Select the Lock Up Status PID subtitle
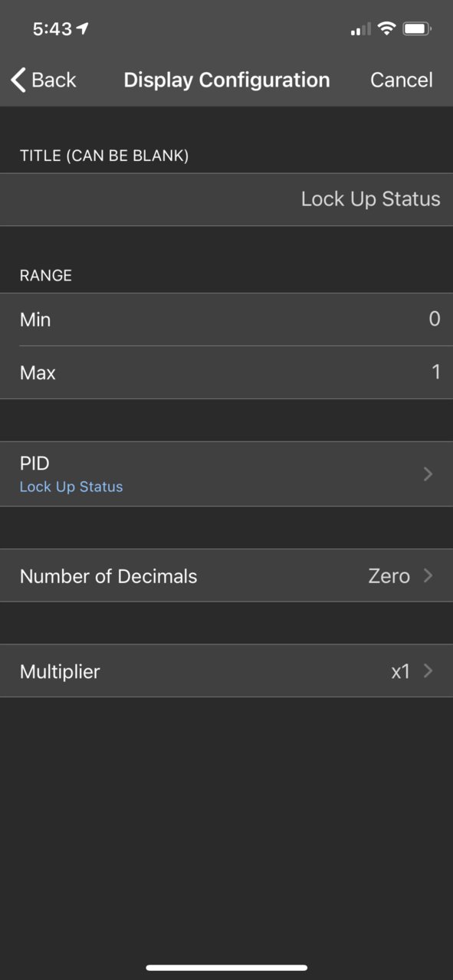Viewport: 453px width, 980px height. tap(71, 487)
